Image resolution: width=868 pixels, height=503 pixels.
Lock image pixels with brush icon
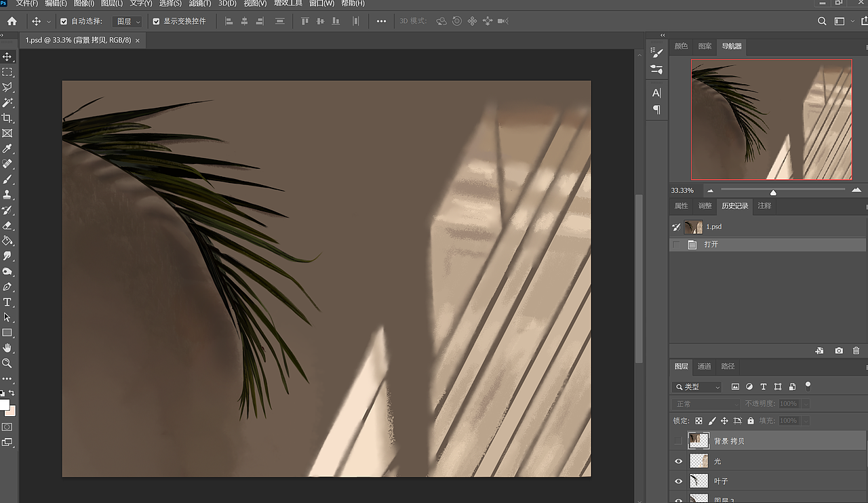click(x=712, y=420)
